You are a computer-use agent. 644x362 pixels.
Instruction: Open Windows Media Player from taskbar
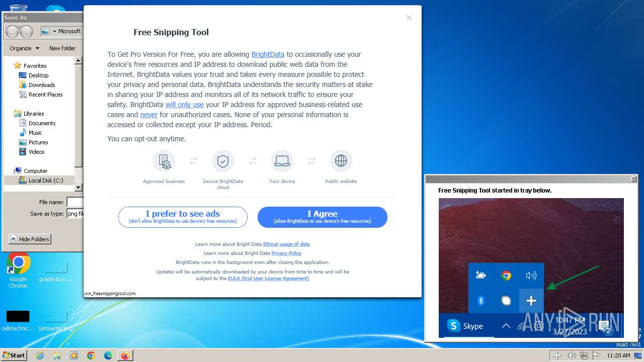pos(74,355)
